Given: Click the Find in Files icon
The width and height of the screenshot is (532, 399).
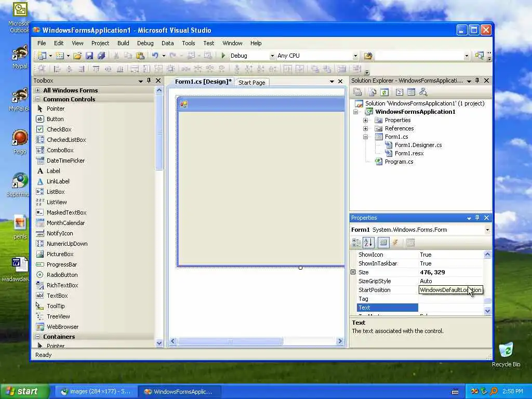Looking at the screenshot, I should (368, 56).
